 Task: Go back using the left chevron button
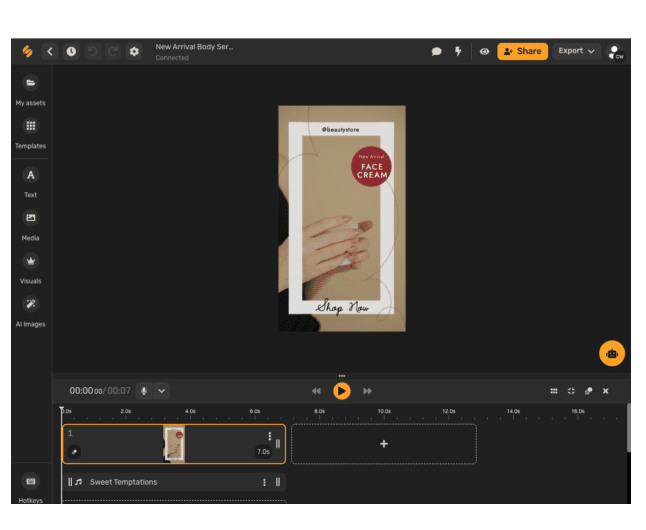[50, 52]
